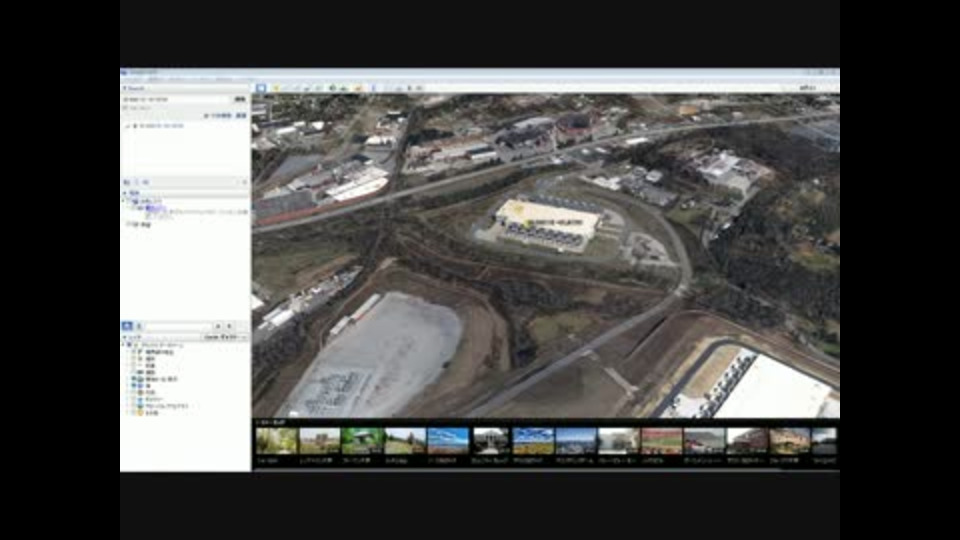This screenshot has width=960, height=540.
Task: Toggle the Borders and Labels layer checkbox
Action: (135, 352)
